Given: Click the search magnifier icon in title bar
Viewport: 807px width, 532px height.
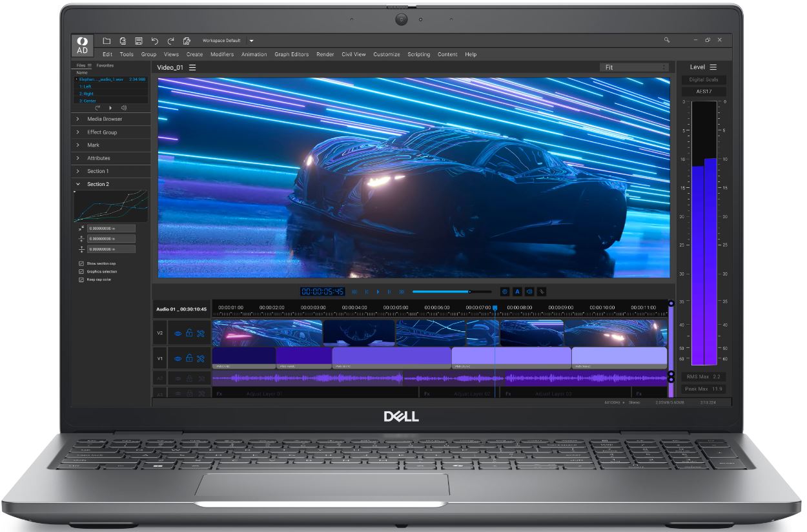Looking at the screenshot, I should 667,40.
